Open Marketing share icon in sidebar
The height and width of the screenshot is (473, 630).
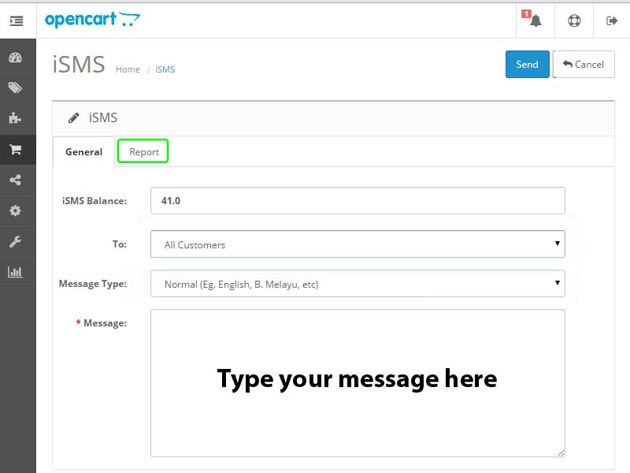(x=15, y=180)
